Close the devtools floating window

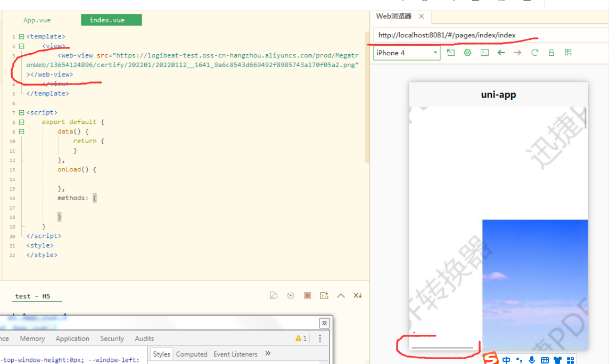pos(324,323)
